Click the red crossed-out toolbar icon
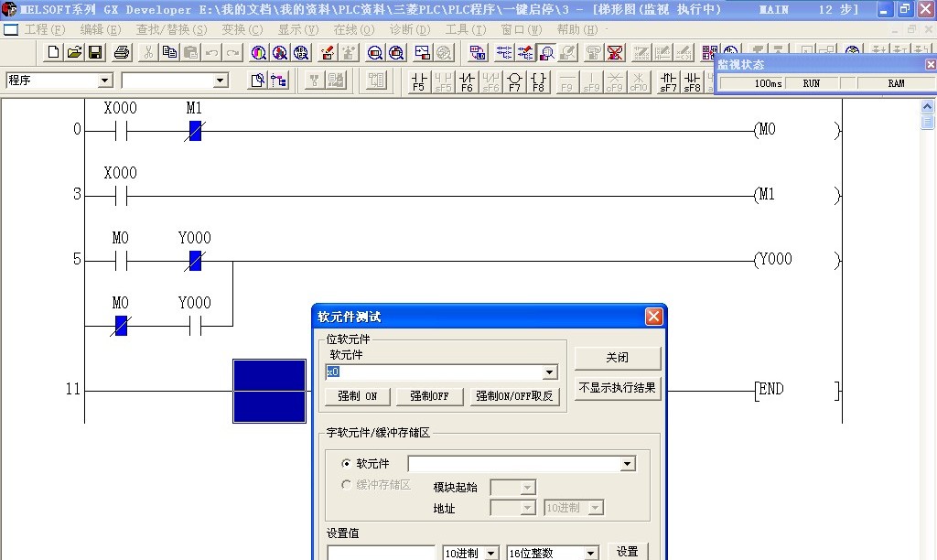The width and height of the screenshot is (937, 560). tap(615, 52)
